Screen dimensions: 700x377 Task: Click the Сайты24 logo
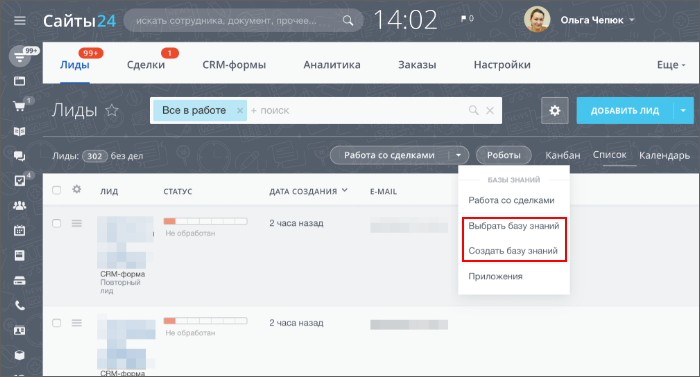[x=79, y=21]
